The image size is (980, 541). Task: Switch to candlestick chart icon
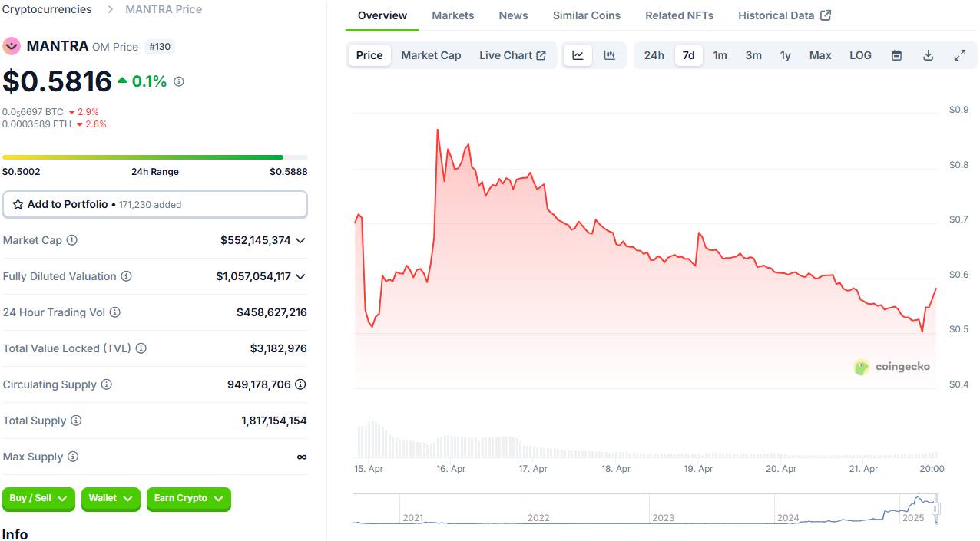click(x=610, y=55)
